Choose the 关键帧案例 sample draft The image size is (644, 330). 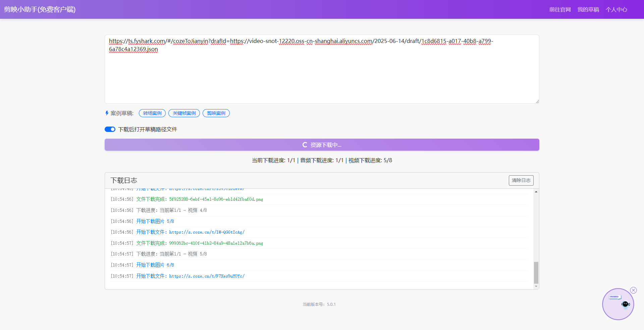184,113
